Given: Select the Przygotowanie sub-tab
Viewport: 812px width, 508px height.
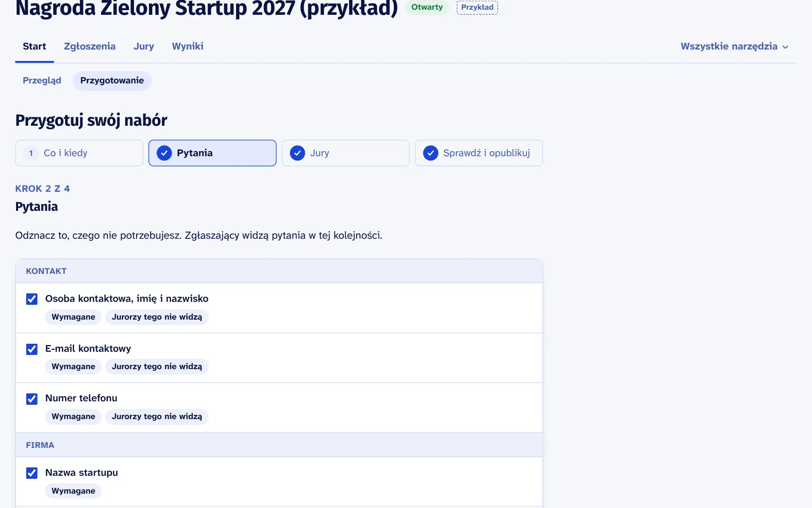Looking at the screenshot, I should 112,80.
